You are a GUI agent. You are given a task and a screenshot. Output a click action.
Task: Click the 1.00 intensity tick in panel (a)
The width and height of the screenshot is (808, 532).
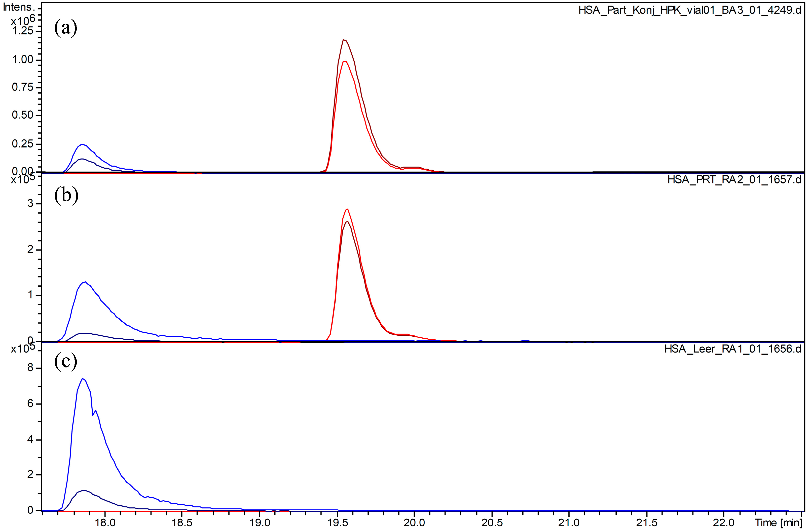(23, 59)
